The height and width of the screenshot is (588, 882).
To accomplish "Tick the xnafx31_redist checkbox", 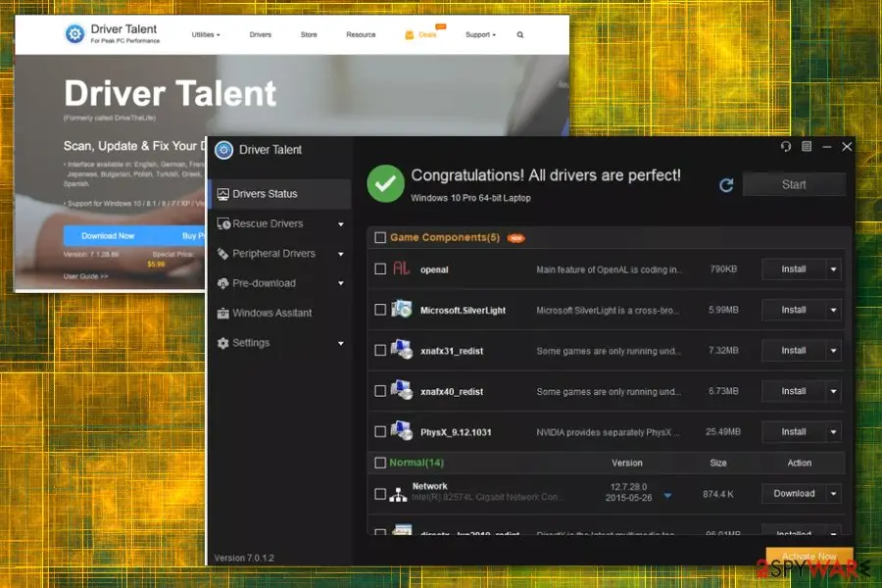I will coord(380,351).
